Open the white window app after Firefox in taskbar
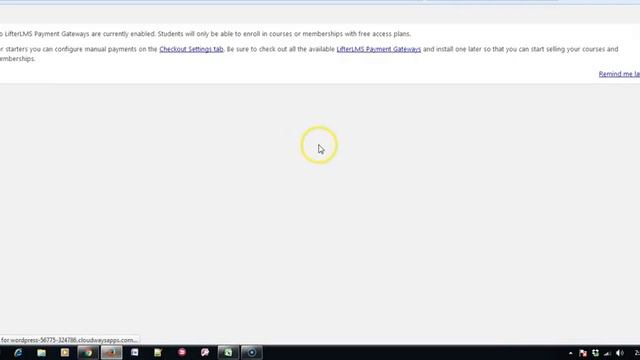640x360 pixels. [135, 352]
